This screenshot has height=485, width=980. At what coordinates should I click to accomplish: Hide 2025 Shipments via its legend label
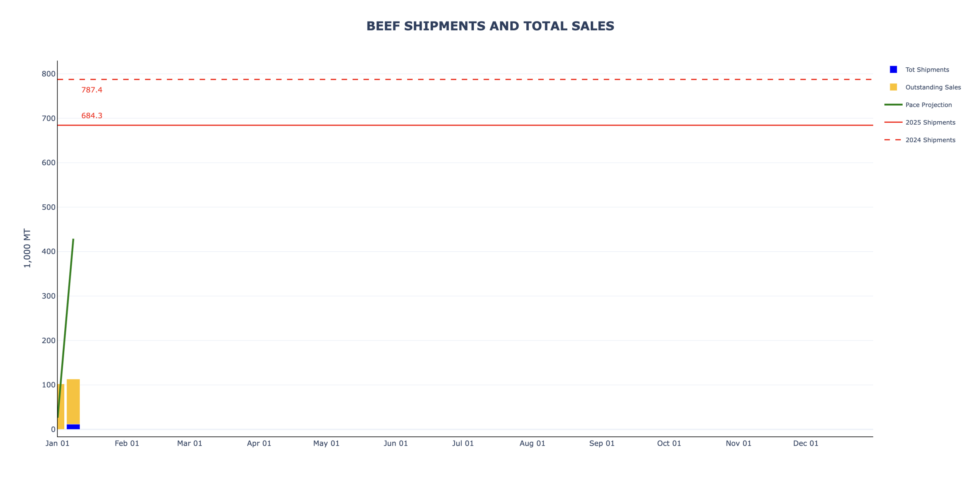tap(930, 122)
